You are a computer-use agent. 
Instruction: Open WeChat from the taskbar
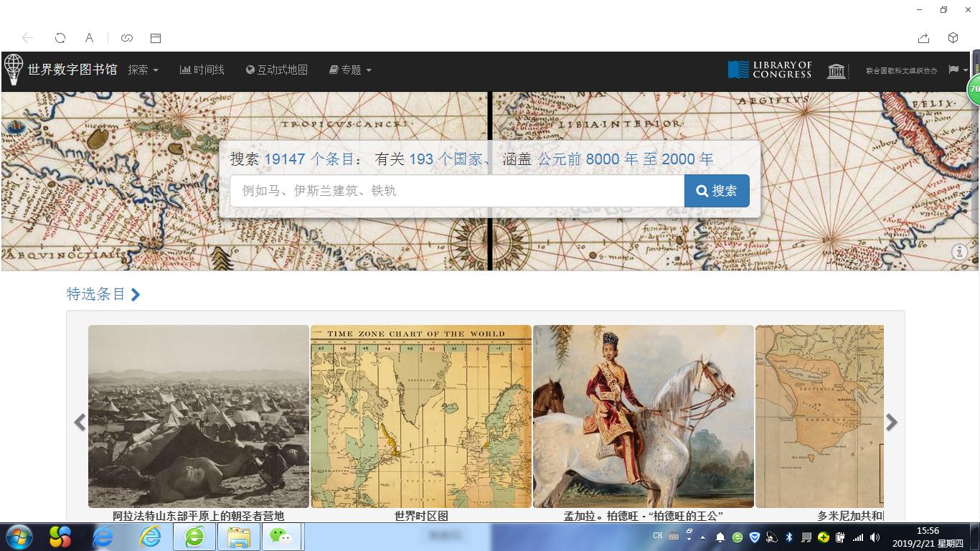coord(281,537)
